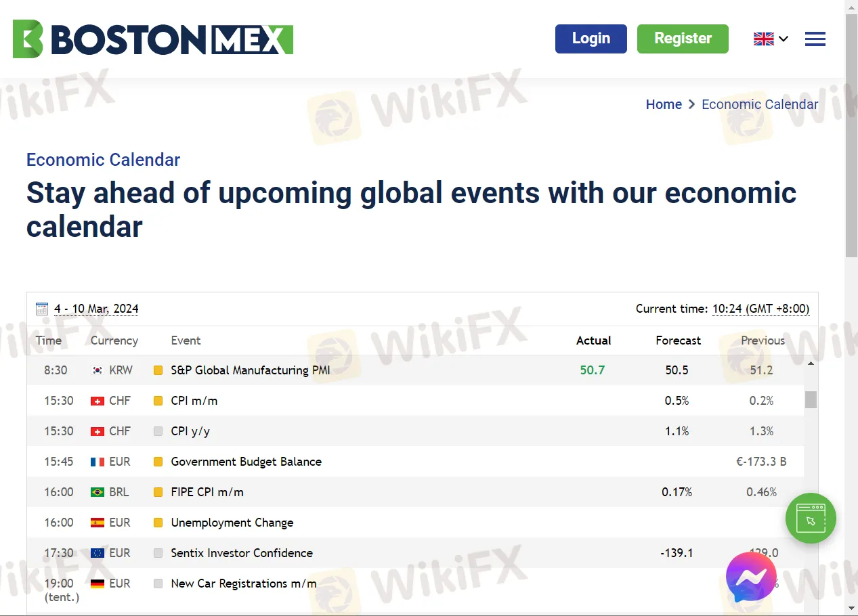Click the Germany flag in New Car Registrations row
Viewport: 858px width, 616px height.
tap(98, 584)
